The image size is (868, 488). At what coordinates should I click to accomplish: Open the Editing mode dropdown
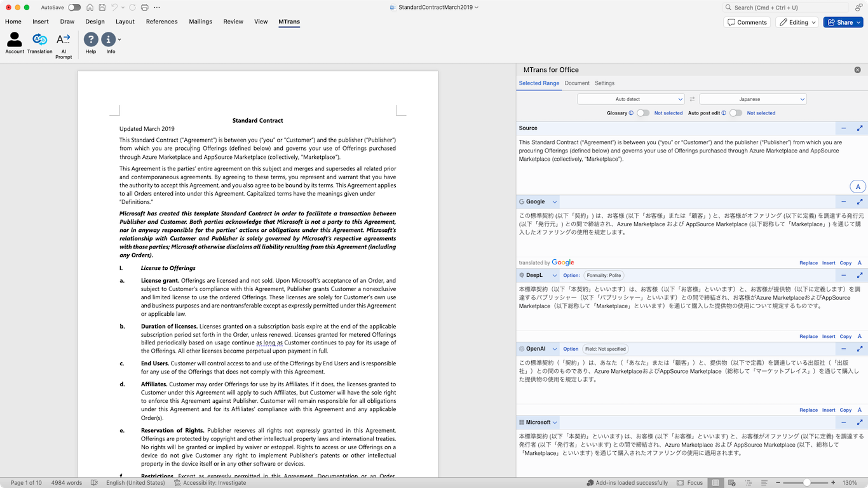pyautogui.click(x=798, y=22)
